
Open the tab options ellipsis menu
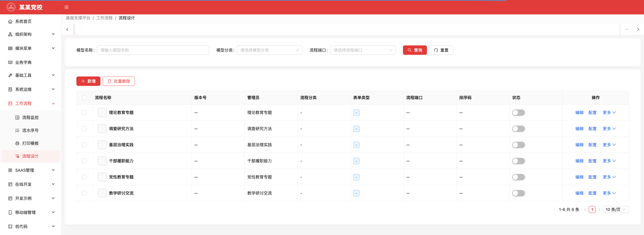coord(626,29)
